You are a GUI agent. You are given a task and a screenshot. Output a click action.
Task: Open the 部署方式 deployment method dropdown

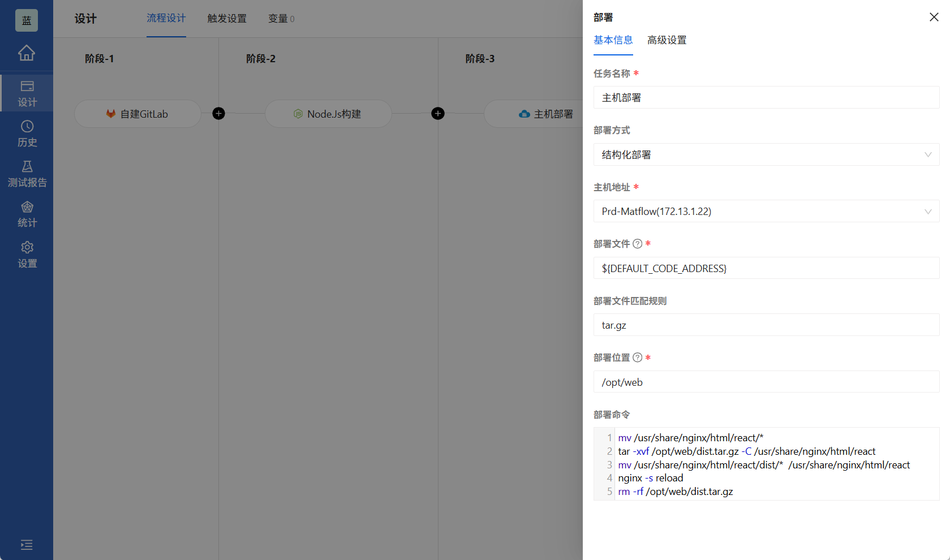(766, 154)
